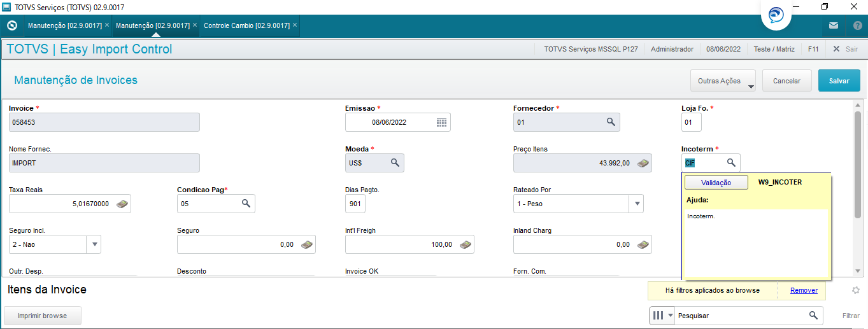Click scrollbar down arrow of form
Viewport: 868px width, 329px height.
coord(858,271)
